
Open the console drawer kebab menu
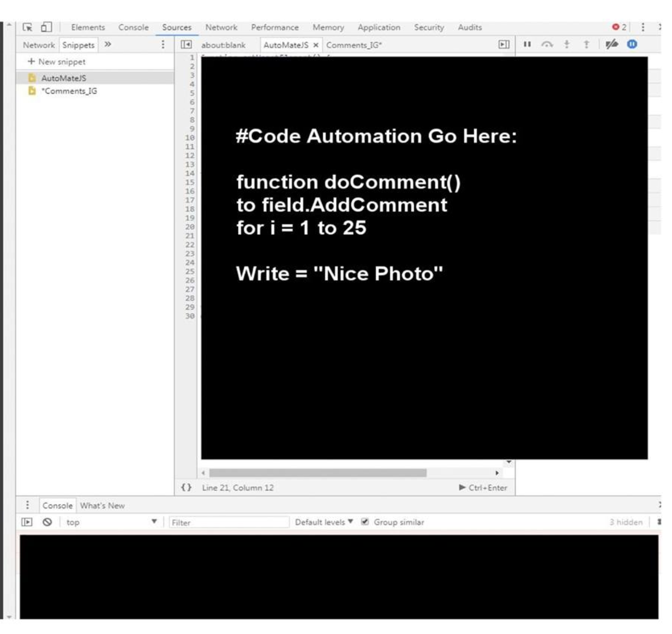click(27, 505)
